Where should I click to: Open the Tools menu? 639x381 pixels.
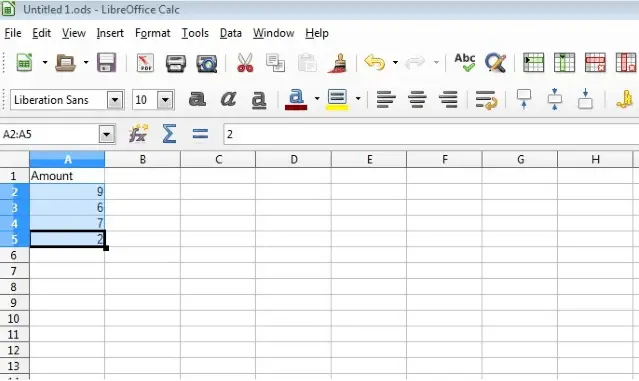click(x=195, y=33)
